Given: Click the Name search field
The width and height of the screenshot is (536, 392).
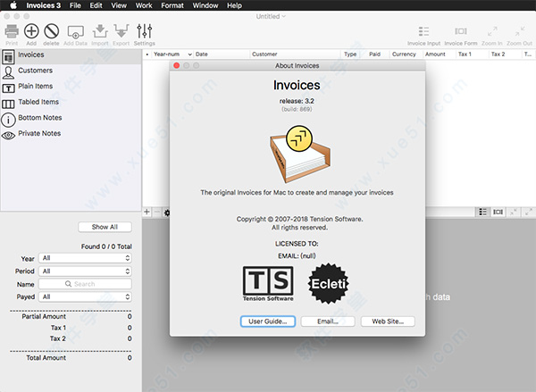Looking at the screenshot, I should [85, 284].
